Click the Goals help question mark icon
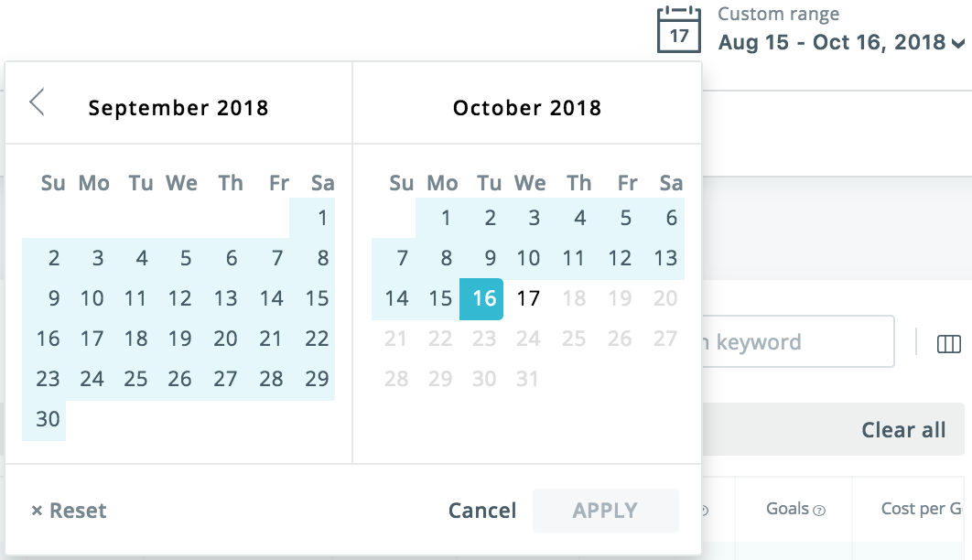This screenshot has width=972, height=560. point(820,511)
